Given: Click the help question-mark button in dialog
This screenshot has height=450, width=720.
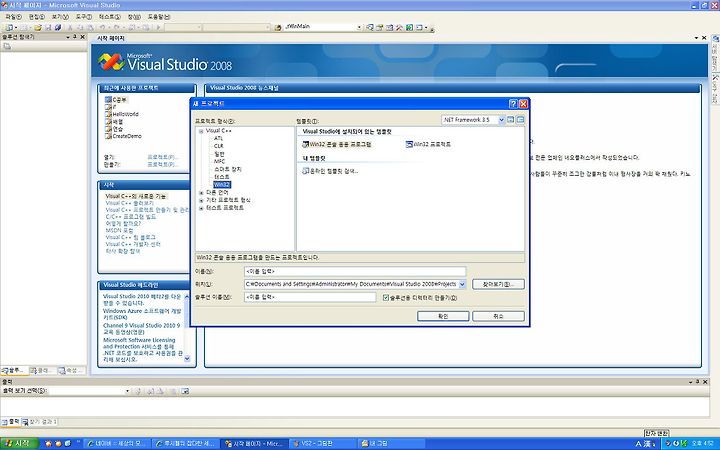Looking at the screenshot, I should (513, 104).
